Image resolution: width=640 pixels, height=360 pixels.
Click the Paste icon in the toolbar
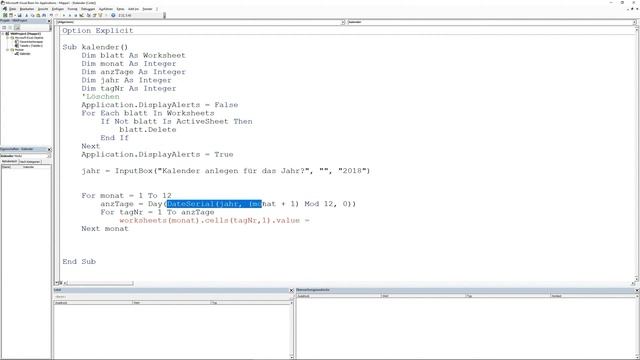(38, 15)
